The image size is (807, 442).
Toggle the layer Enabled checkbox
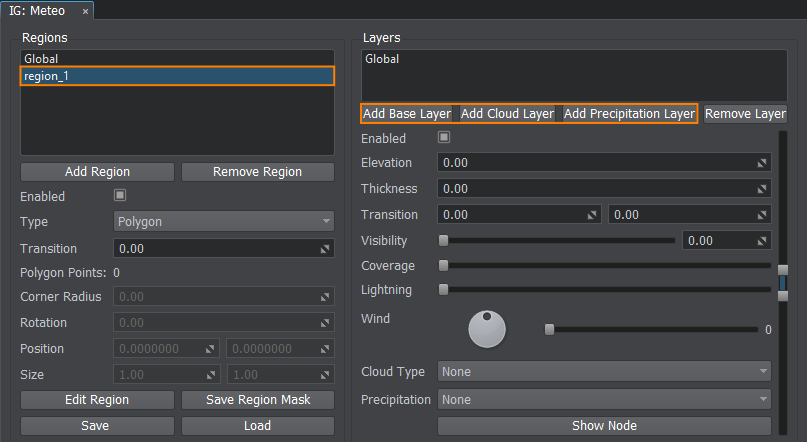pos(444,137)
